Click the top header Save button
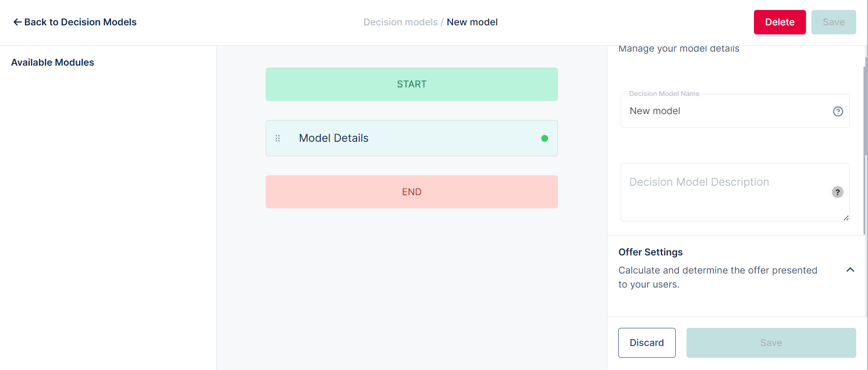This screenshot has height=370, width=868. tap(833, 22)
